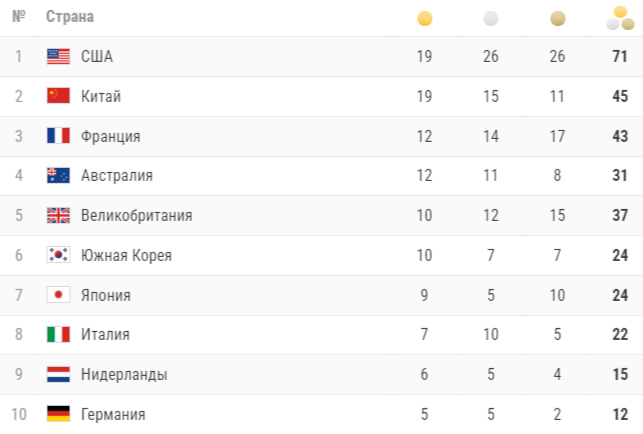Click the France flag icon
643x434 pixels.
click(x=58, y=135)
